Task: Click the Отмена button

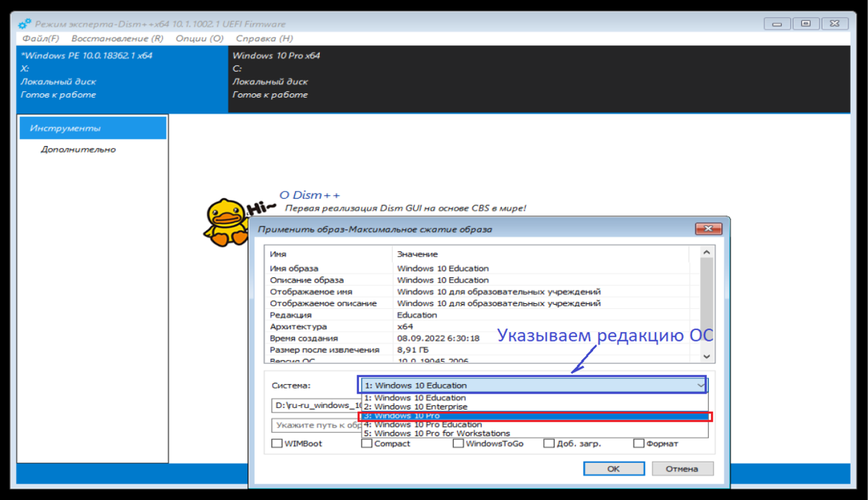Action: [x=682, y=469]
